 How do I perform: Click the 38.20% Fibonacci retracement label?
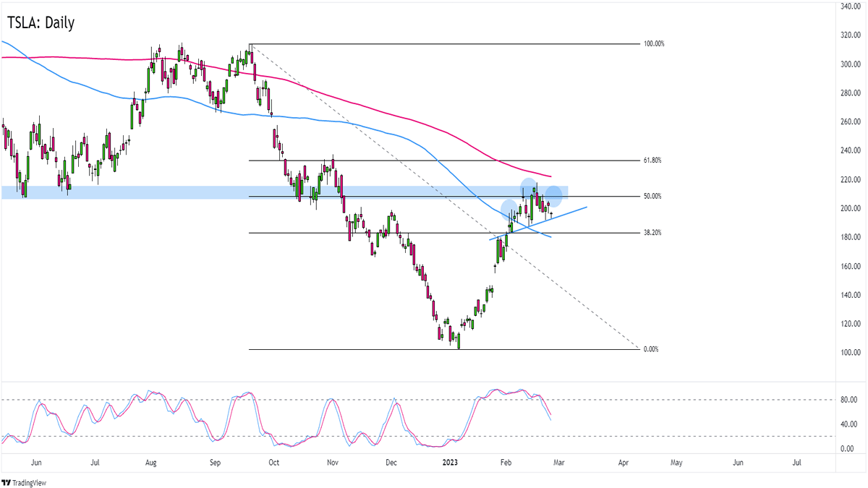pyautogui.click(x=652, y=233)
